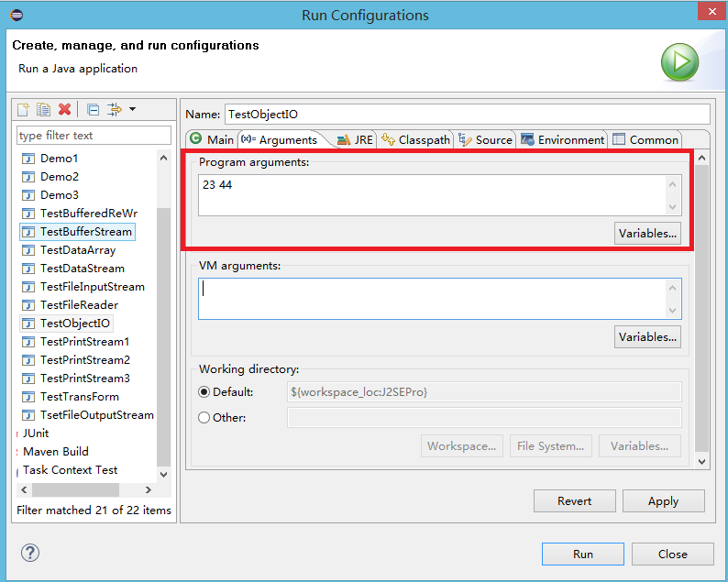Select TestPrintStream1 configuration
The width and height of the screenshot is (728, 582).
point(84,342)
